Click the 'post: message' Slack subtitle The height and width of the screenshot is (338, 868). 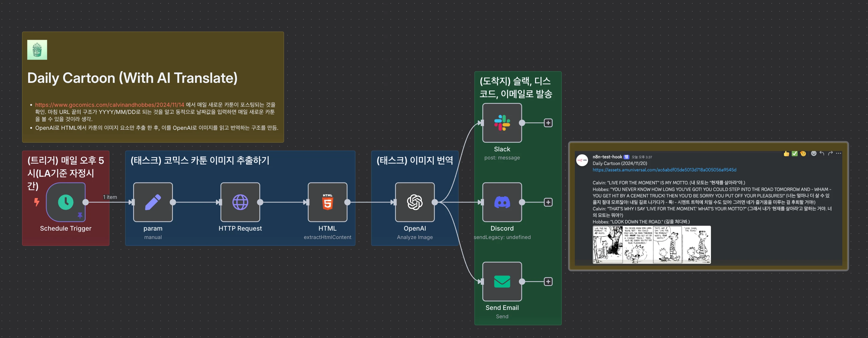click(x=502, y=158)
